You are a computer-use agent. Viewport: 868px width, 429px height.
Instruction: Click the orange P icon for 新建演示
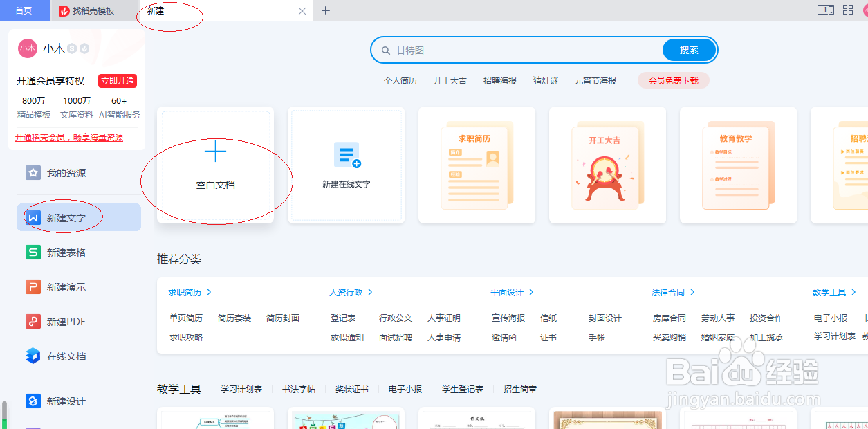click(x=33, y=287)
